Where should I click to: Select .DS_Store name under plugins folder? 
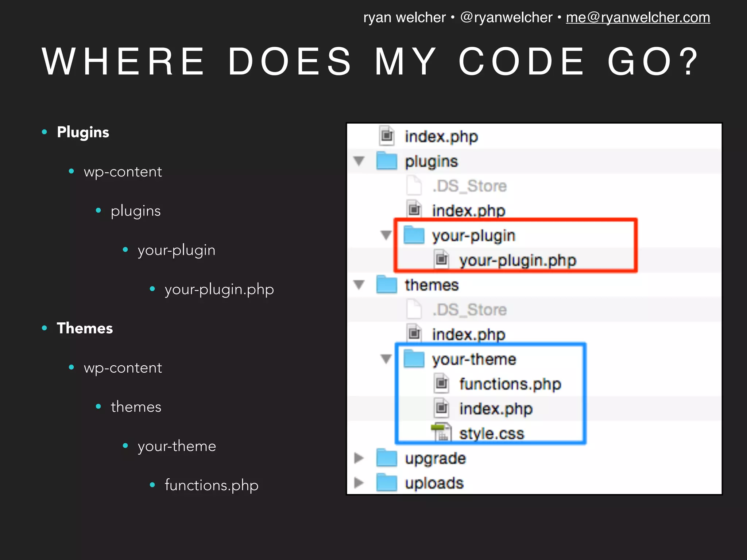point(470,186)
